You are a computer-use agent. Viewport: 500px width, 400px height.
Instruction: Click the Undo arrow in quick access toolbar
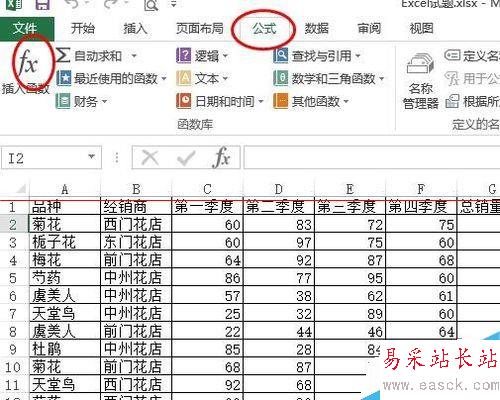coord(73,4)
